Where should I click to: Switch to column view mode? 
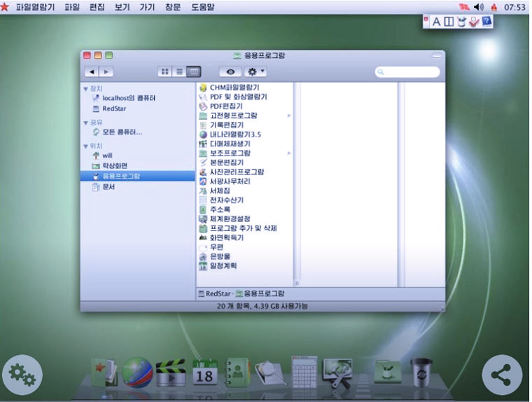(x=194, y=71)
